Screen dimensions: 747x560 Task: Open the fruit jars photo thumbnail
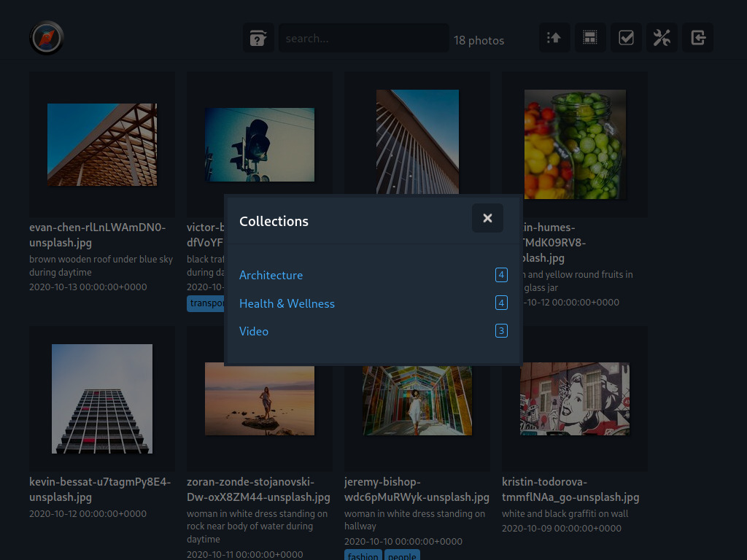(x=575, y=145)
